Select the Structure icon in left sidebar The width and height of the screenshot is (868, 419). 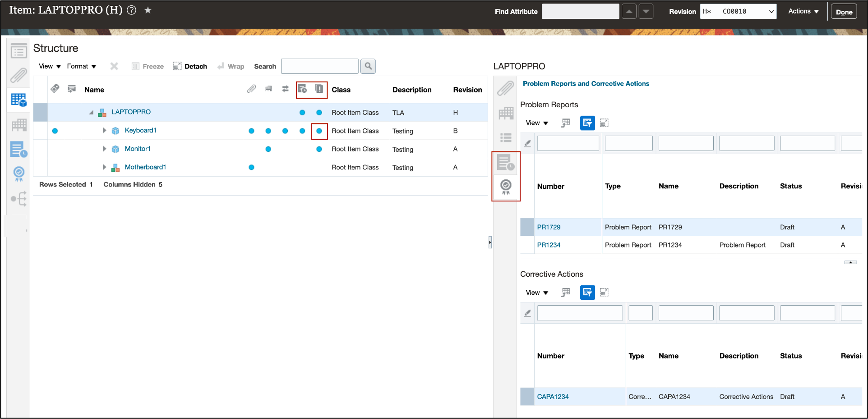point(19,100)
